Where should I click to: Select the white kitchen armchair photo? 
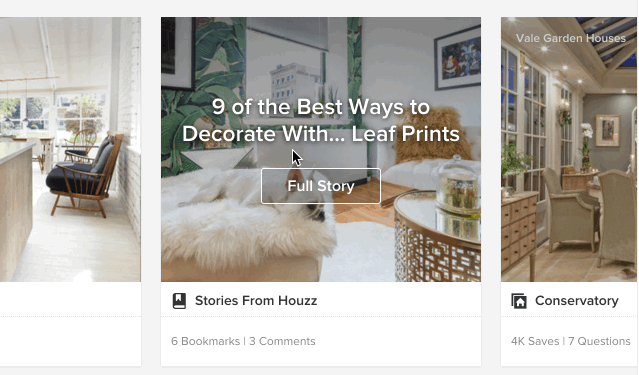click(x=71, y=149)
